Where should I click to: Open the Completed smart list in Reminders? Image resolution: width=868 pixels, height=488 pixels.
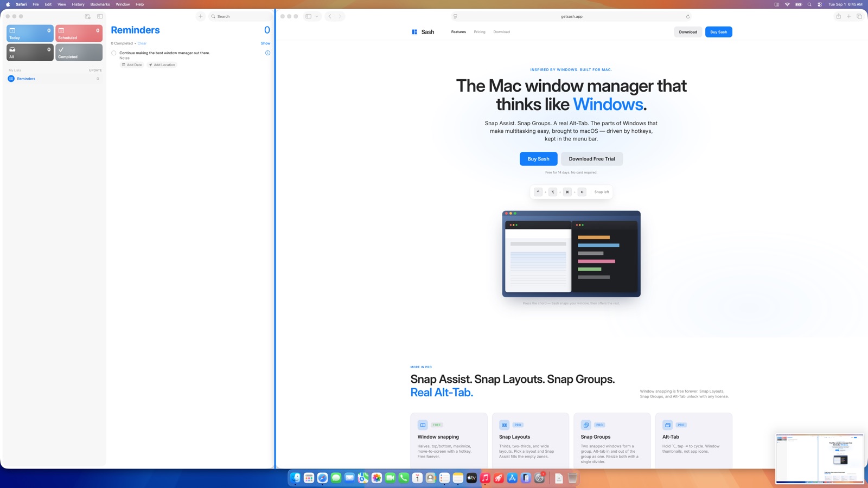pyautogui.click(x=79, y=52)
